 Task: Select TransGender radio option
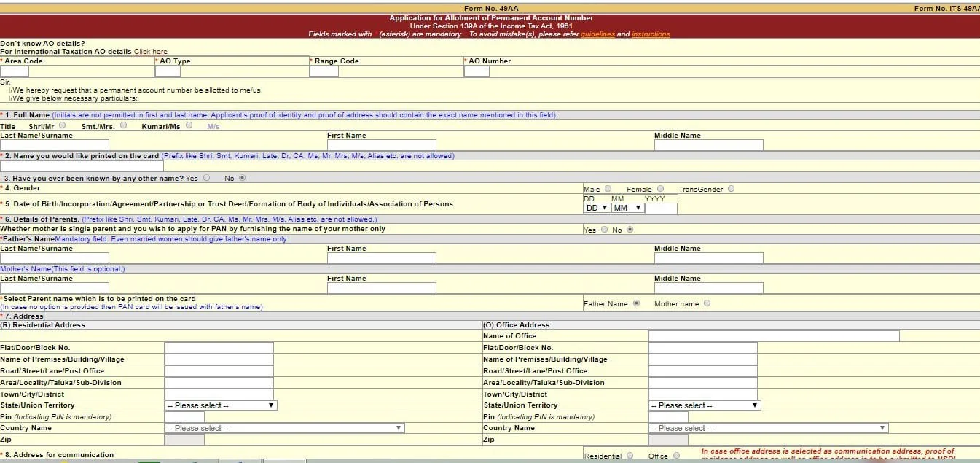click(x=731, y=189)
